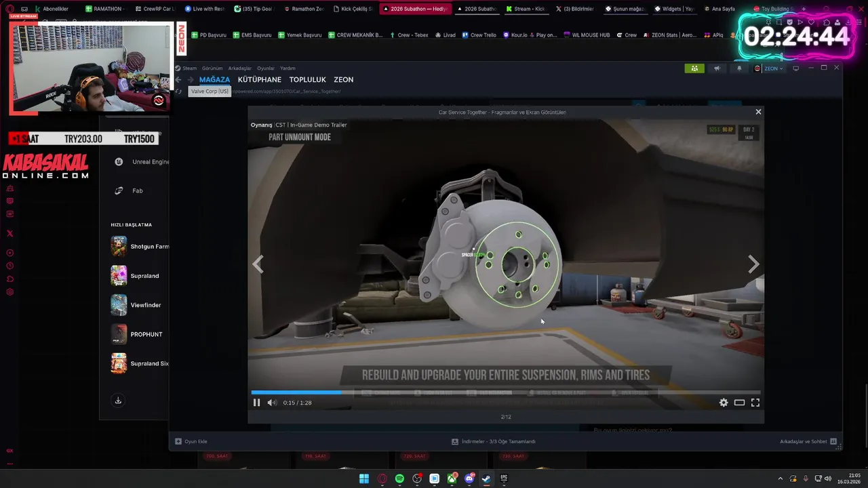Click the X icon in left overlay sidebar
This screenshot has width=868, height=488.
point(9,233)
